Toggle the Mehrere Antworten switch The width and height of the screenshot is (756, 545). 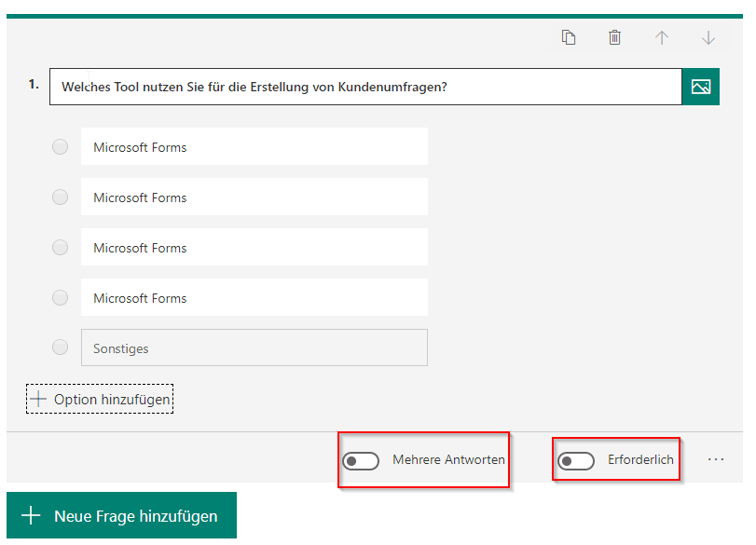(x=361, y=461)
